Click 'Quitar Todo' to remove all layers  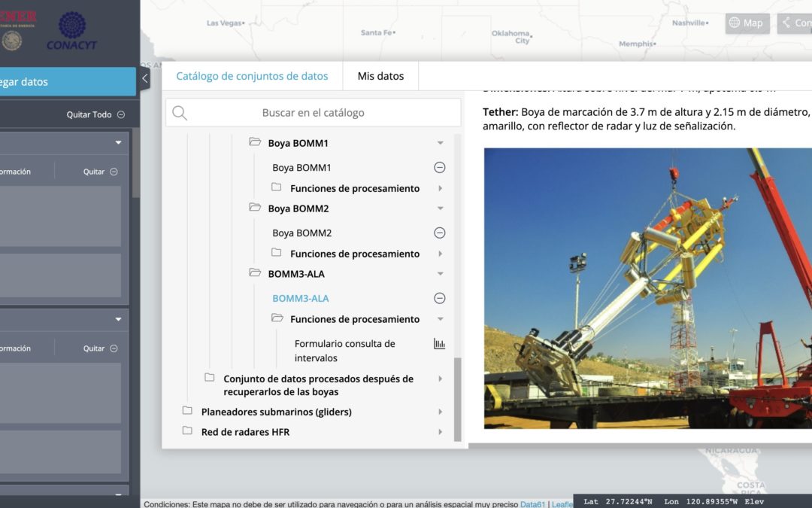point(95,114)
